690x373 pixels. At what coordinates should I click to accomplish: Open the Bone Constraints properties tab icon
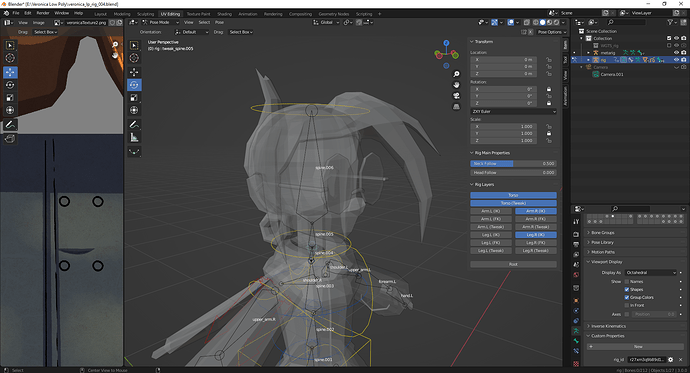pyautogui.click(x=576, y=351)
